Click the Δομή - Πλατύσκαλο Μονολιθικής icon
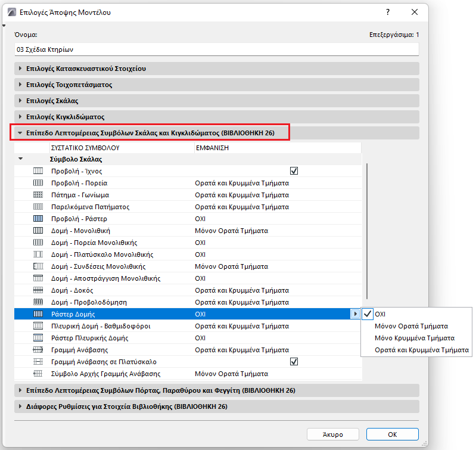 tap(38, 255)
